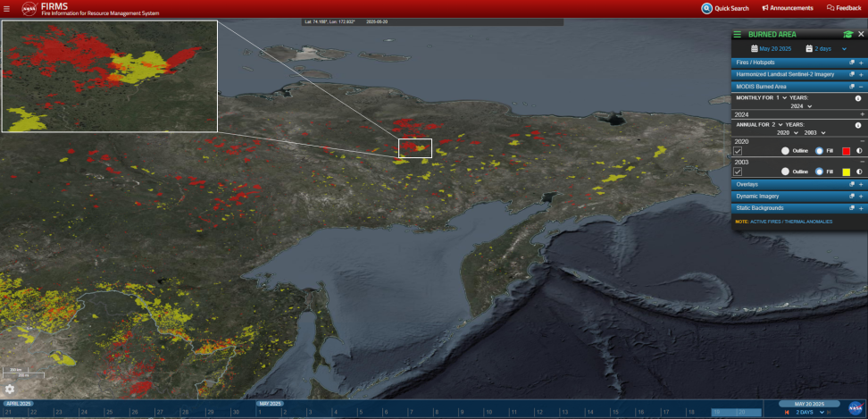Expand the 2024 monthly row
Screen dimensions: 868x419
click(862, 114)
